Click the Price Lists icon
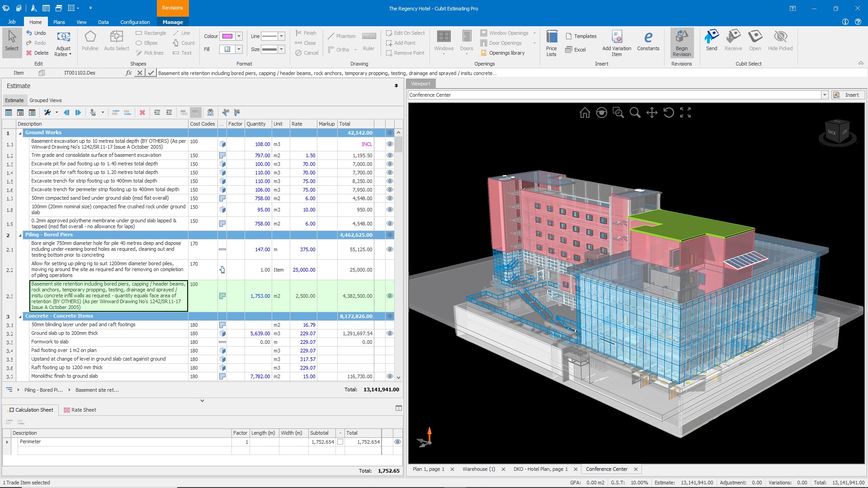Viewport: 868px width, 488px height. [551, 43]
